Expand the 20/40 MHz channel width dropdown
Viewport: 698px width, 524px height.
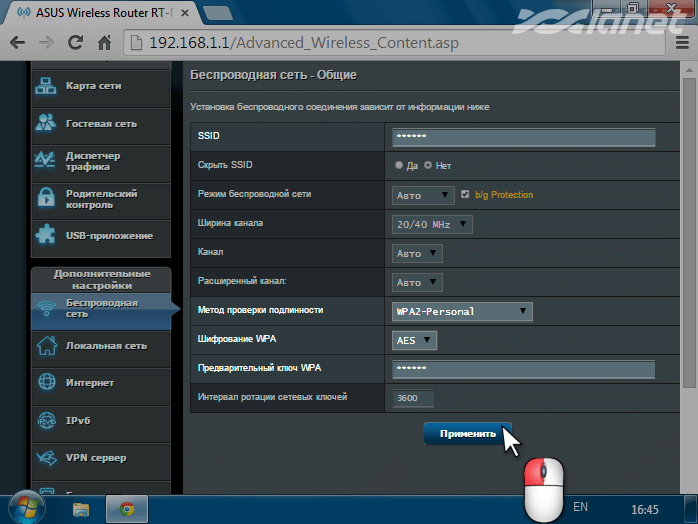[432, 224]
